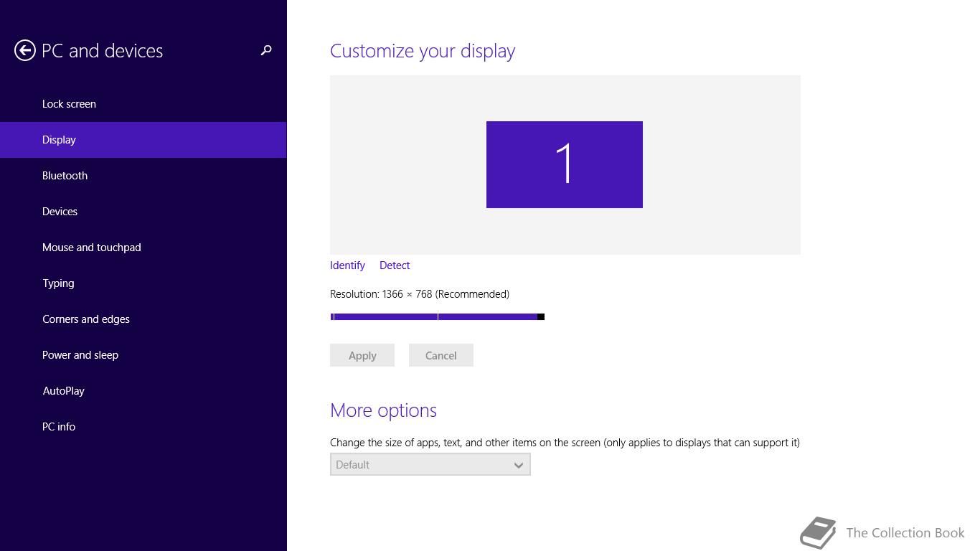Open Corners and edges settings
Screen dimensions: 980x551
143,319
